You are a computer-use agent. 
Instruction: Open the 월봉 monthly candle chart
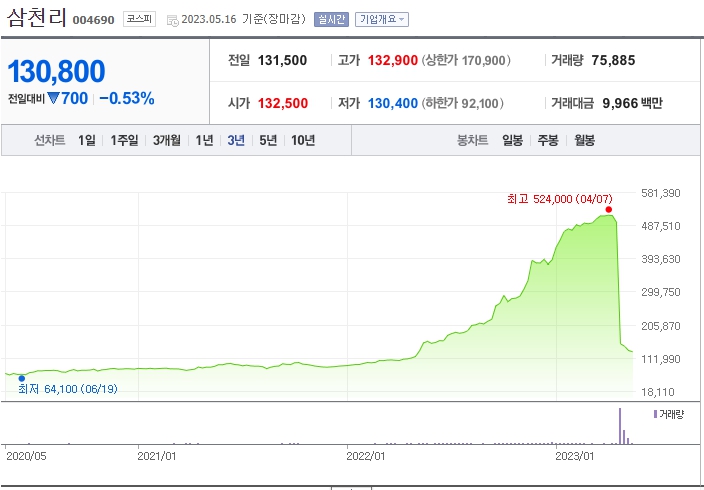pos(582,140)
